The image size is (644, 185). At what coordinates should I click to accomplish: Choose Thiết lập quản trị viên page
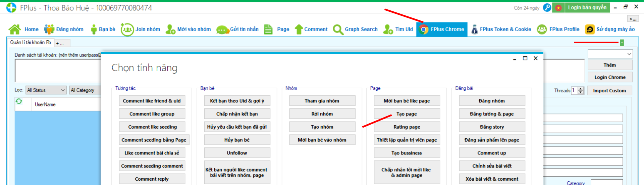[x=407, y=140]
